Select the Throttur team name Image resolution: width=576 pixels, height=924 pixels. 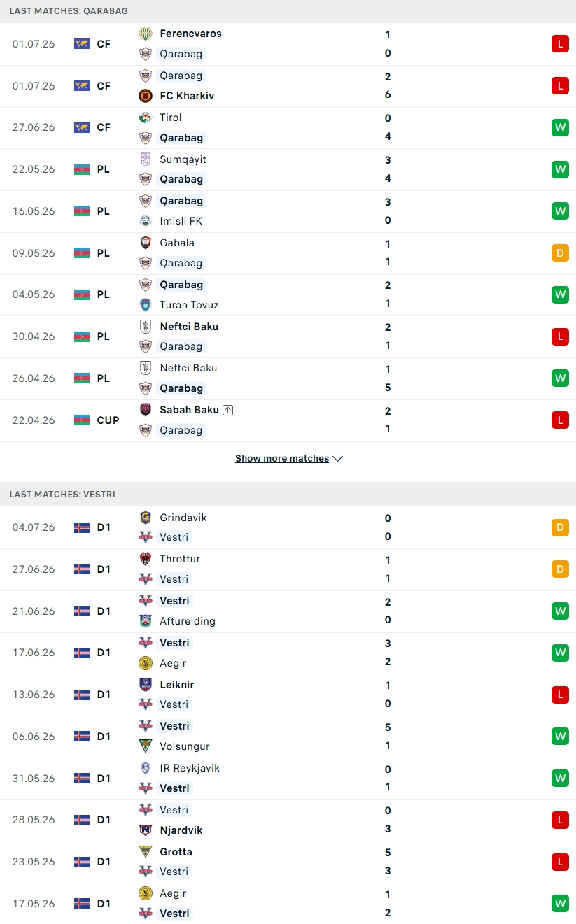pyautogui.click(x=180, y=559)
